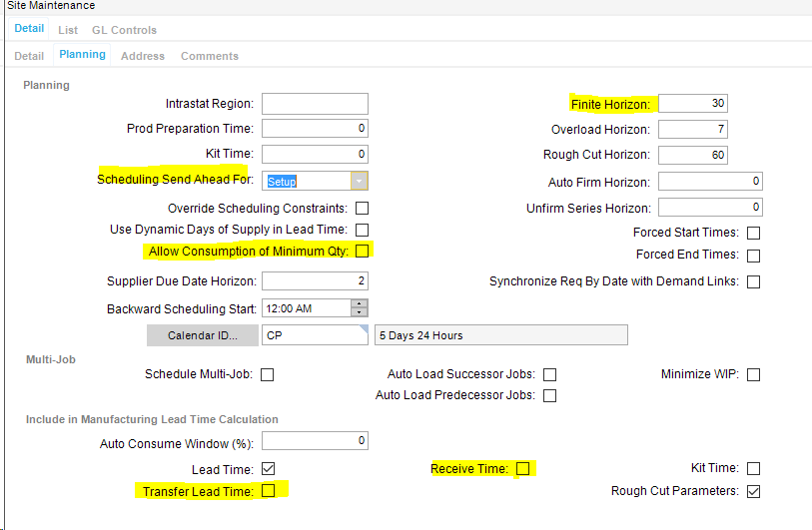Click the 5 Days 24 Hours description field
The height and width of the screenshot is (530, 812).
pos(501,335)
